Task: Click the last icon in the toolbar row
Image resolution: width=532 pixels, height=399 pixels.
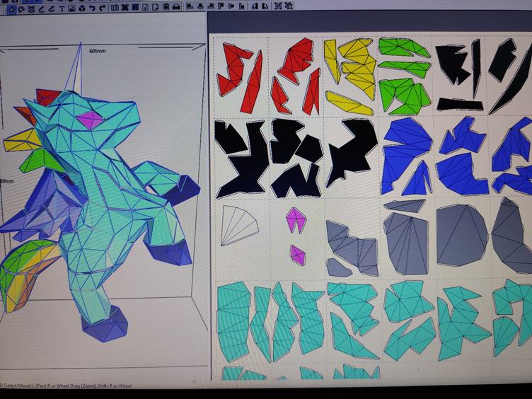Action: (289, 6)
